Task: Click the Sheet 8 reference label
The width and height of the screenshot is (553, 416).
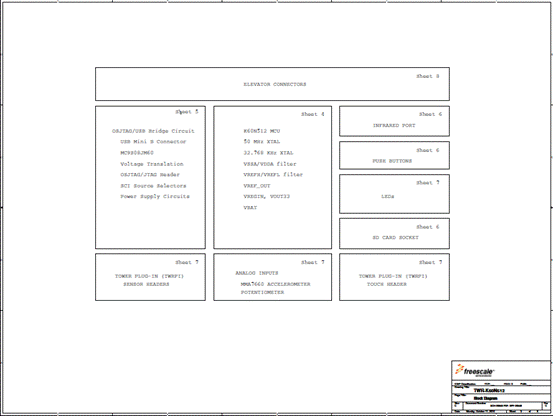Action: click(427, 76)
